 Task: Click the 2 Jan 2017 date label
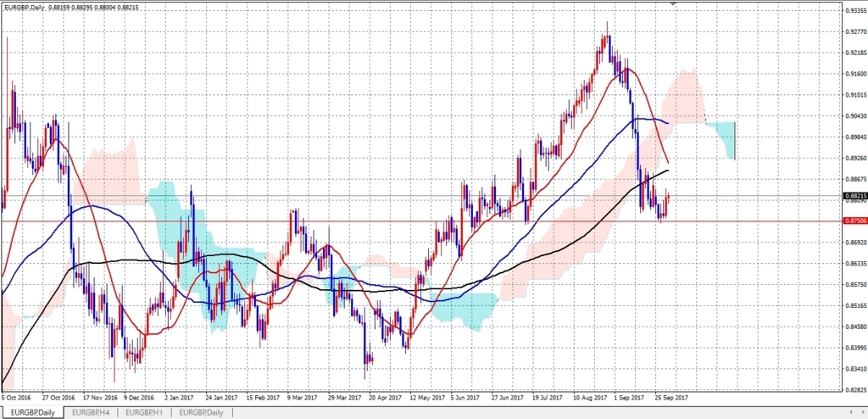tap(180, 398)
